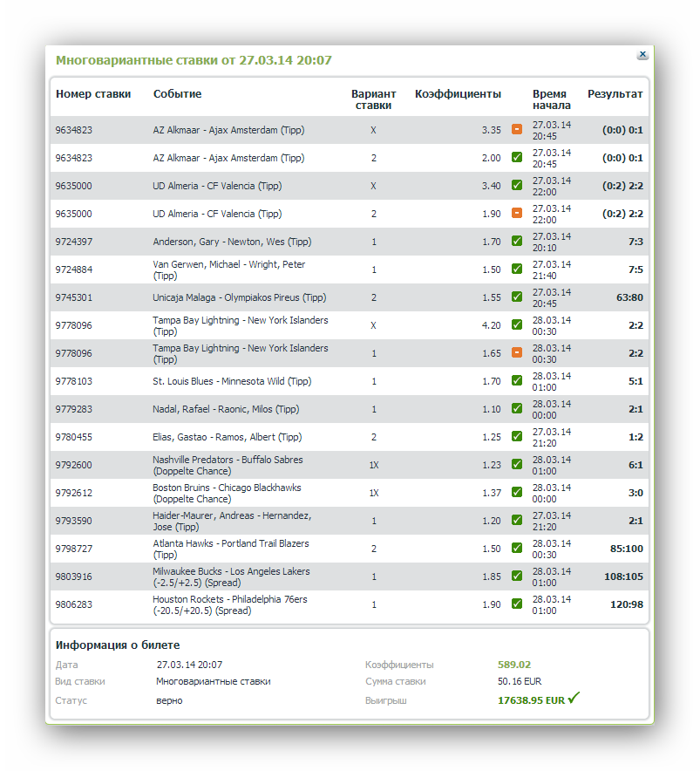Click the result score 85:100
The width and height of the screenshot is (700, 771).
coord(627,549)
